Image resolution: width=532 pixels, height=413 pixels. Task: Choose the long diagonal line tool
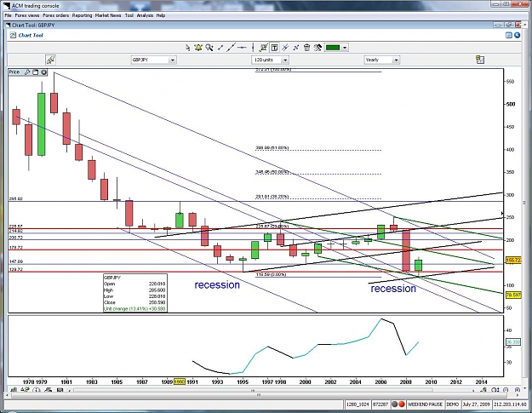[231, 48]
